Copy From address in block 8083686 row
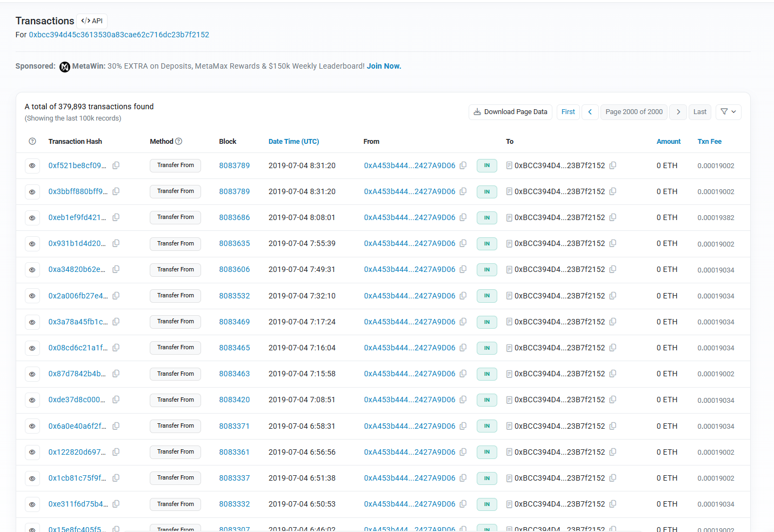Screen dimensions: 774x532 pos(463,217)
